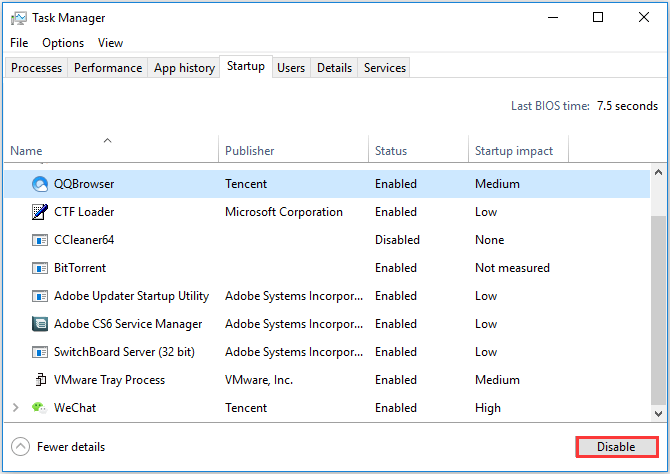
Task: Click the SwitchBoard Server icon
Action: click(40, 352)
